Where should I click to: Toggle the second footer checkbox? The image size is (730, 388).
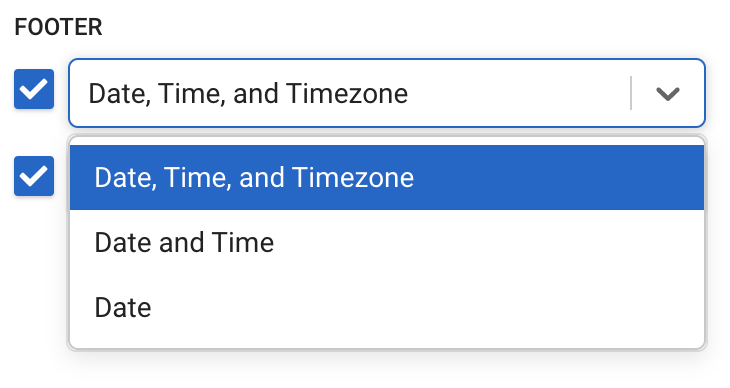click(x=34, y=176)
